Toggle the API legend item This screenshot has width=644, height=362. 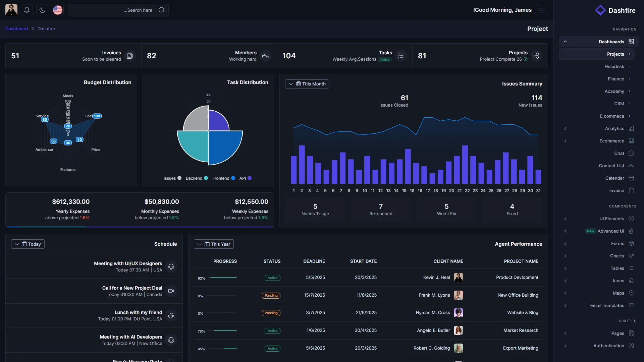pos(246,178)
